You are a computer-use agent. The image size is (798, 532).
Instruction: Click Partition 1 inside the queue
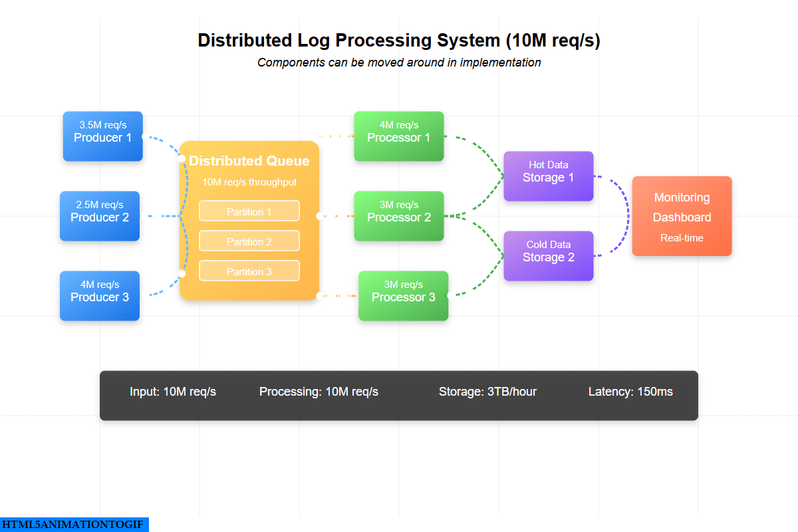coord(249,211)
